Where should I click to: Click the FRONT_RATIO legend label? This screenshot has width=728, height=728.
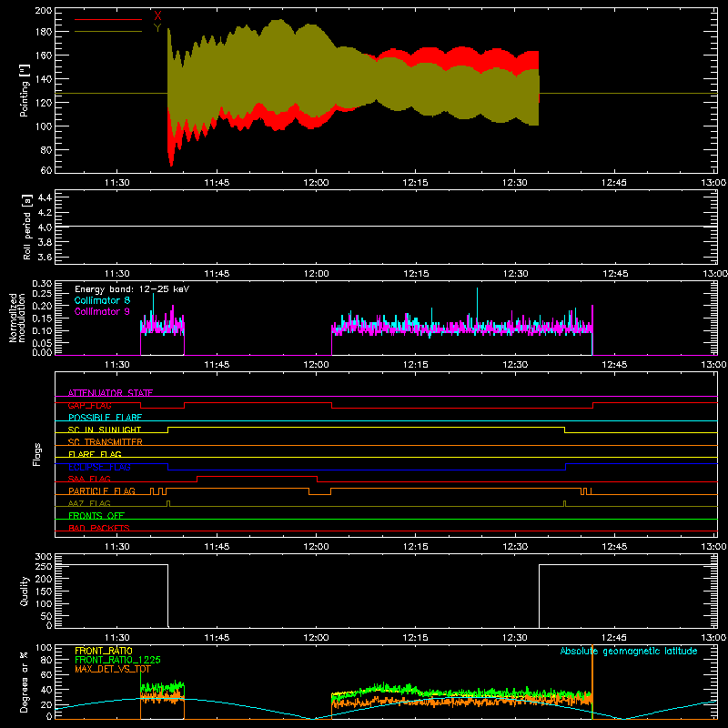[x=104, y=651]
